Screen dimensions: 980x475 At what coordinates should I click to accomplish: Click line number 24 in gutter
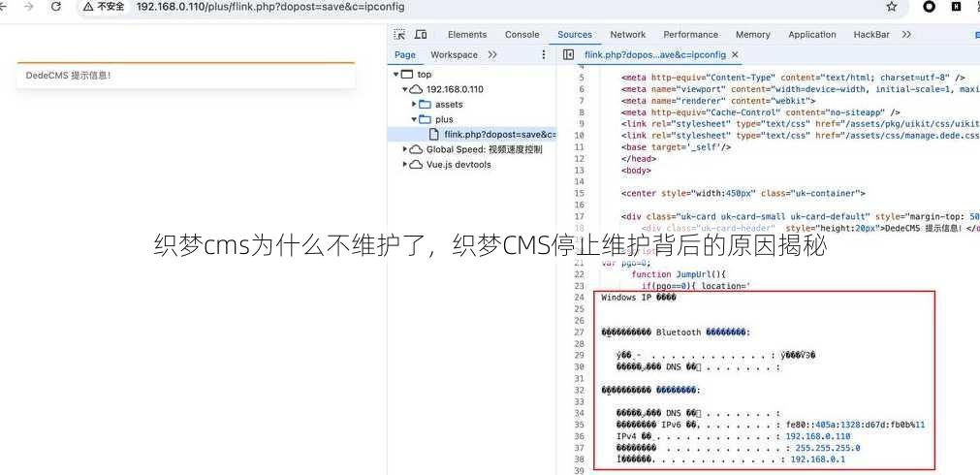(x=579, y=298)
